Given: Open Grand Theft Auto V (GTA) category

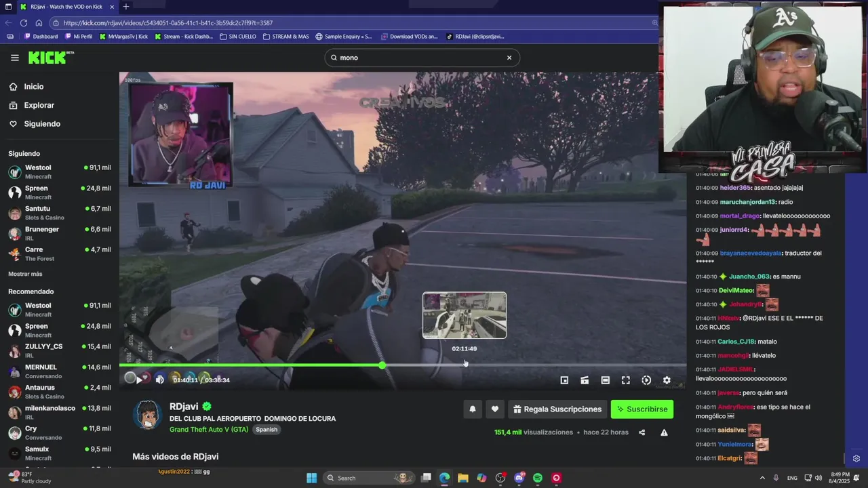Looking at the screenshot, I should click(x=209, y=430).
